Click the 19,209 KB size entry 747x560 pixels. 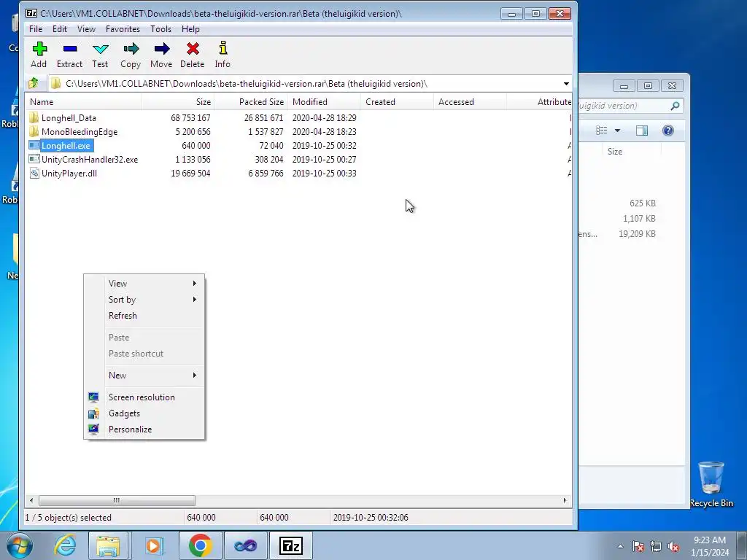(637, 234)
